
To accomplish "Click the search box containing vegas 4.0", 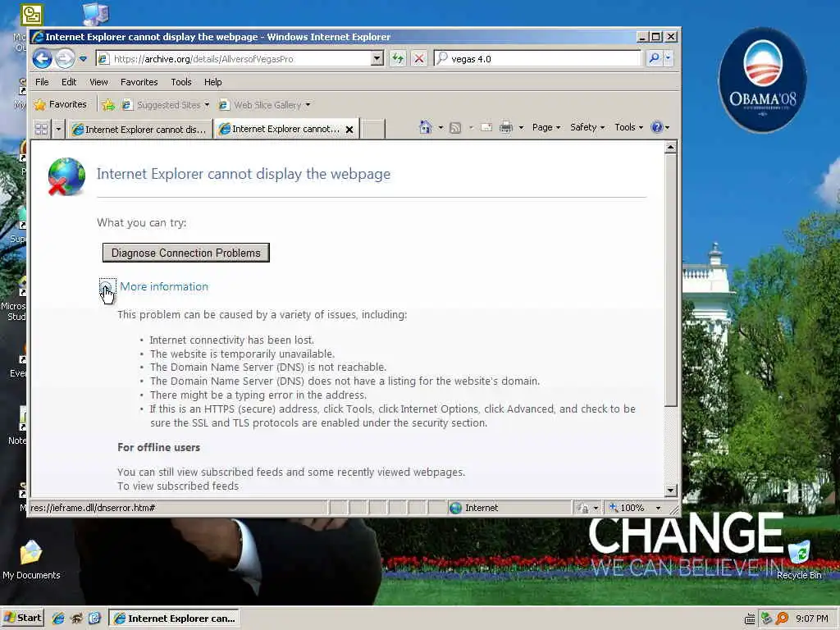I will click(537, 59).
